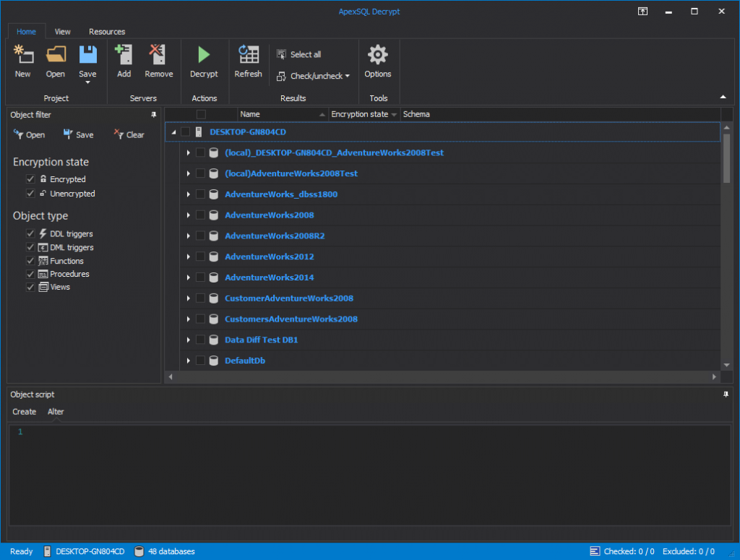Switch to the View ribbon tab
Viewport: 740px width, 560px height.
point(63,32)
